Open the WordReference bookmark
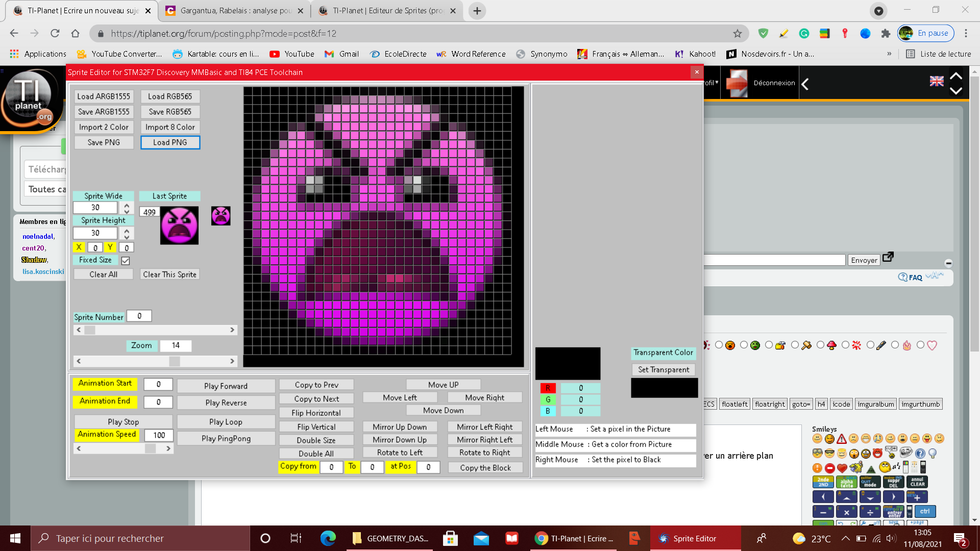980x551 pixels. [x=471, y=54]
